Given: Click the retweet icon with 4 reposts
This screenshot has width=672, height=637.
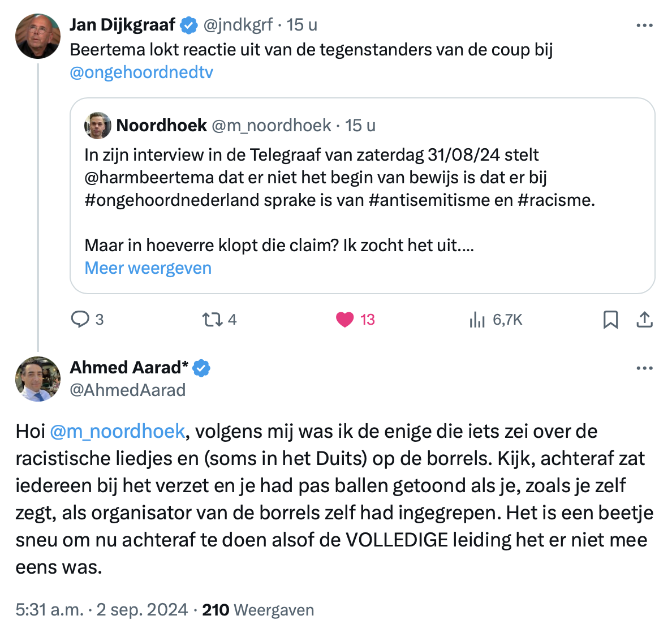Looking at the screenshot, I should coord(212,320).
